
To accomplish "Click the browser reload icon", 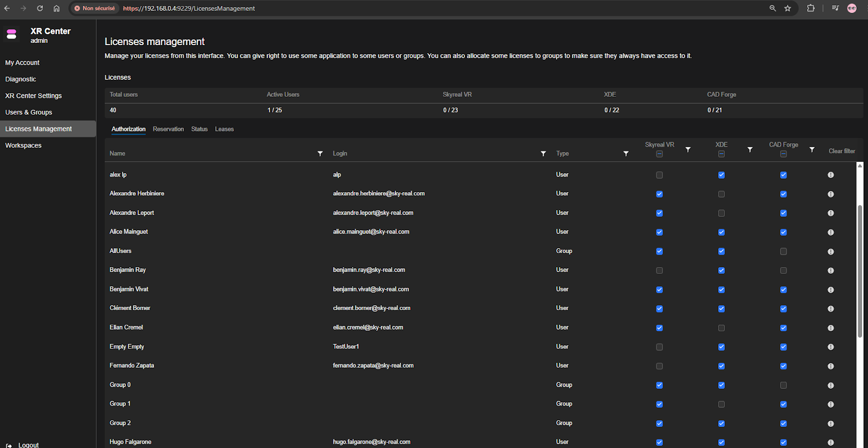I will tap(40, 8).
